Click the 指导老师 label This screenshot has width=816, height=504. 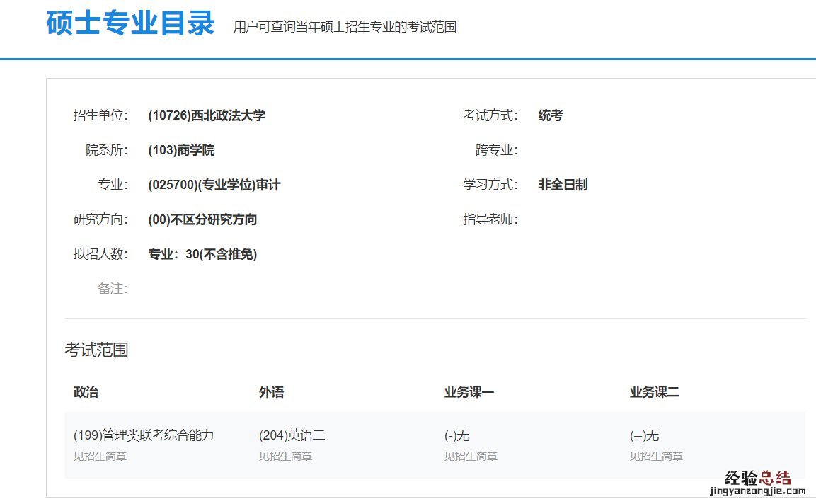coord(490,219)
